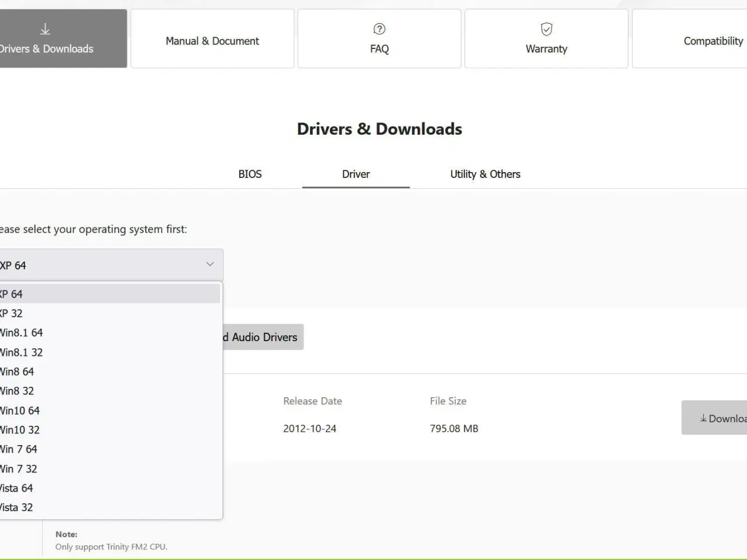Expand the Audio Drivers category
This screenshot has height=560, width=747.
263,337
